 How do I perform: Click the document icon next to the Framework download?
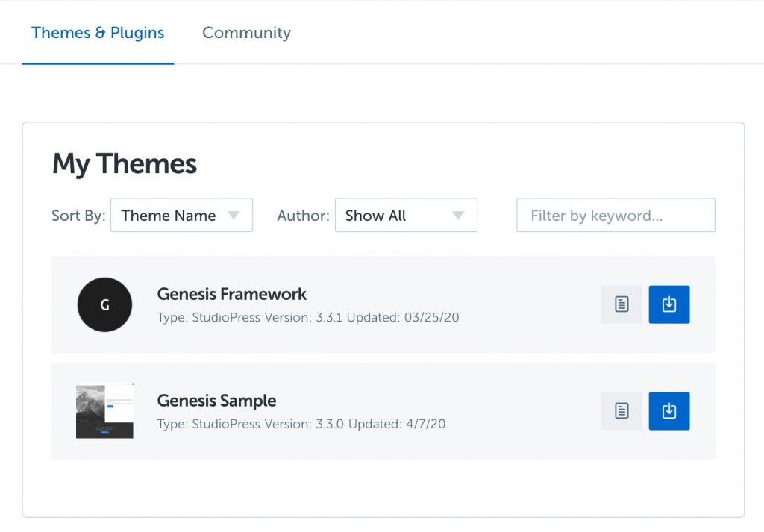pos(621,304)
